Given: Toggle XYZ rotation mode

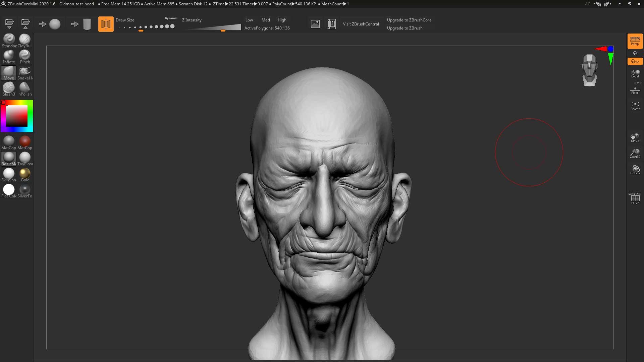Looking at the screenshot, I should pos(635,62).
